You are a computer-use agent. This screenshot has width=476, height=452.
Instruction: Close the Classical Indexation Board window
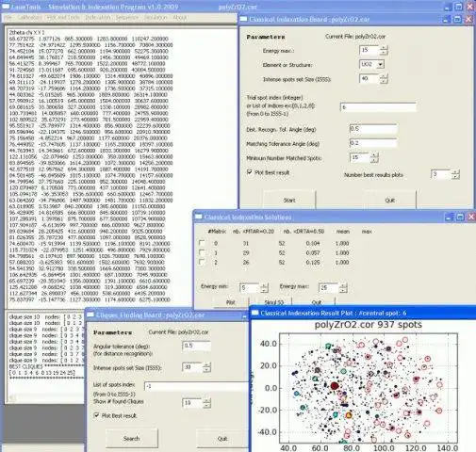point(468,20)
